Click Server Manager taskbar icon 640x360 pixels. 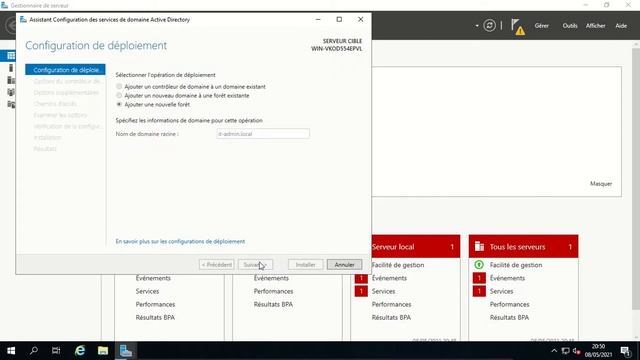pyautogui.click(x=126, y=351)
